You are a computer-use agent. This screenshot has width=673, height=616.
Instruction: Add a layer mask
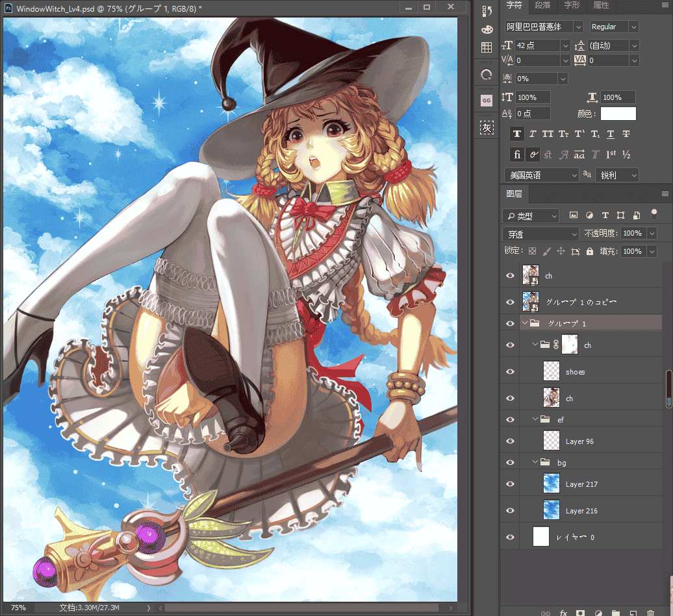580,613
